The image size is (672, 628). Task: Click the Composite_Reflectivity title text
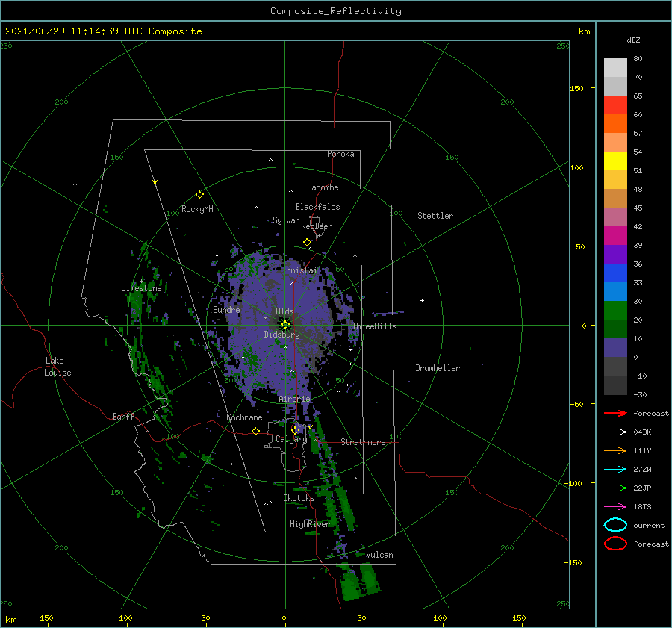point(336,11)
